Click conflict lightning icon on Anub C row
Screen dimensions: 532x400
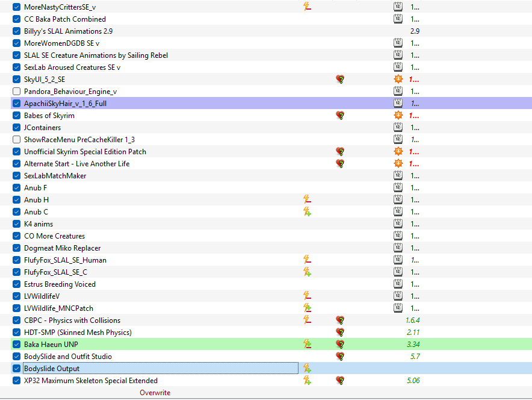pyautogui.click(x=307, y=212)
